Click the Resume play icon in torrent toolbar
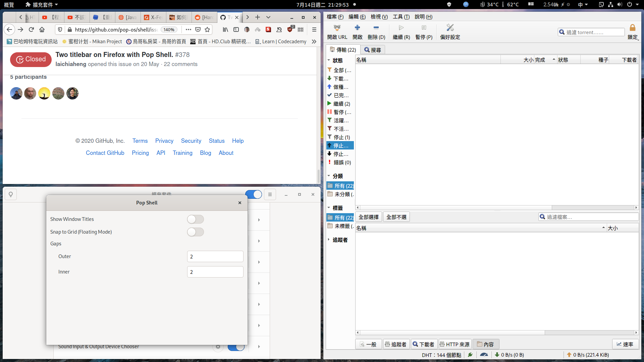The height and width of the screenshot is (362, 644). pos(401,28)
